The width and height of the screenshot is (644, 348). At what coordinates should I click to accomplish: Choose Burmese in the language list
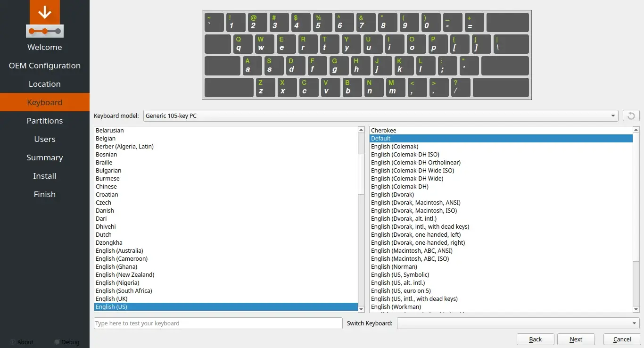click(x=226, y=178)
